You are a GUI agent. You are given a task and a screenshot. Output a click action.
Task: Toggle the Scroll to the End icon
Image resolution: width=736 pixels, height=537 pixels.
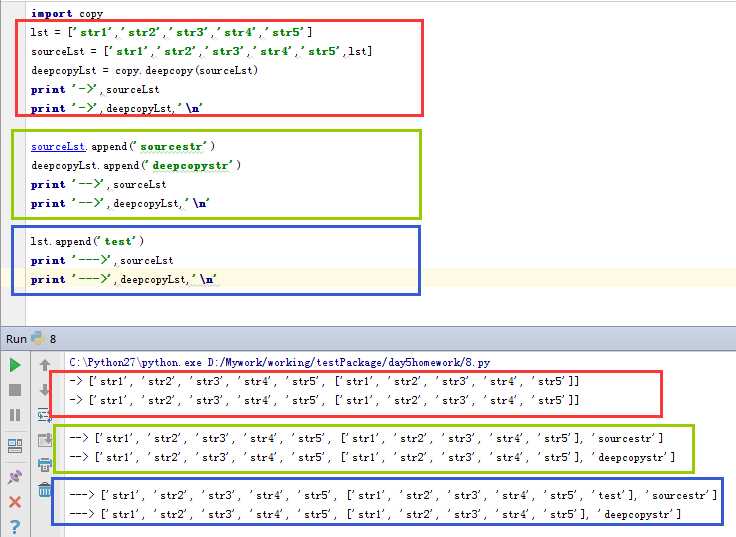tap(45, 440)
